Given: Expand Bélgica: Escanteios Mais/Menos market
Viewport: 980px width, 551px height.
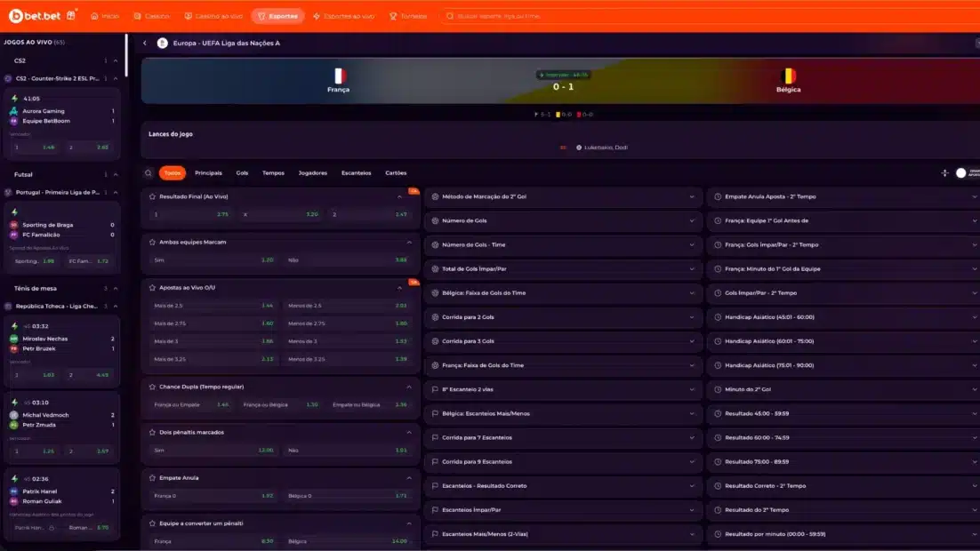Looking at the screenshot, I should tap(563, 413).
